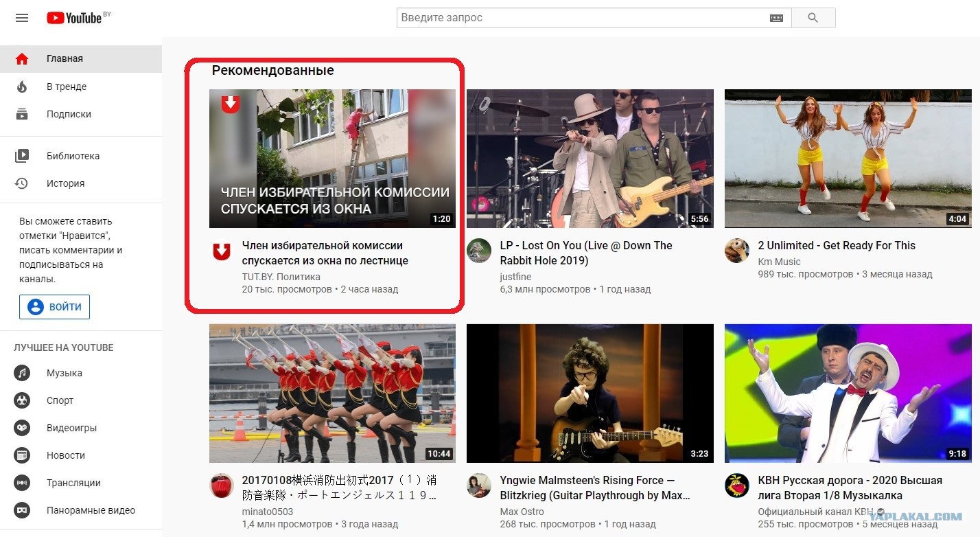Open Новости category text in sidebar
The image size is (980, 537).
(x=66, y=455)
